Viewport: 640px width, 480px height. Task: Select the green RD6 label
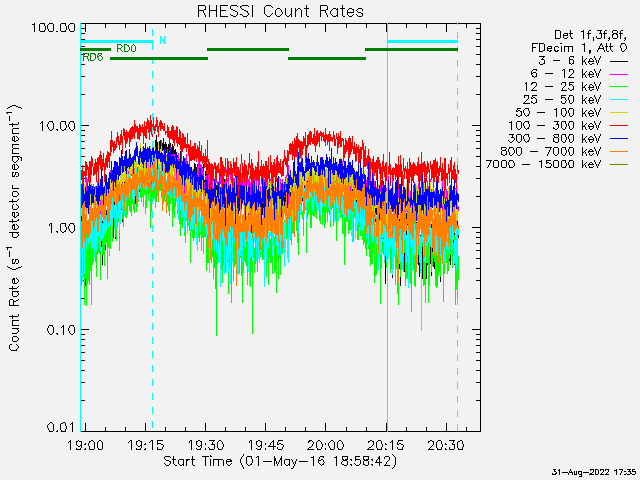(92, 58)
